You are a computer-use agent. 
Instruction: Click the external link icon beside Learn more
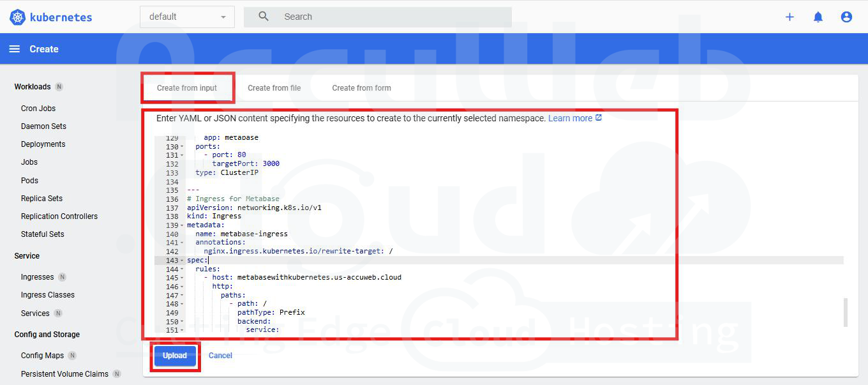(x=599, y=117)
